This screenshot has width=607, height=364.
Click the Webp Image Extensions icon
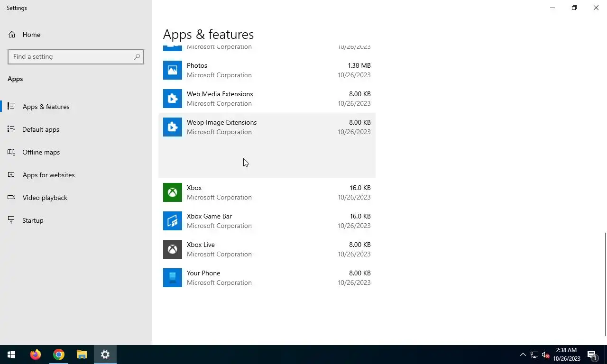coord(173,127)
